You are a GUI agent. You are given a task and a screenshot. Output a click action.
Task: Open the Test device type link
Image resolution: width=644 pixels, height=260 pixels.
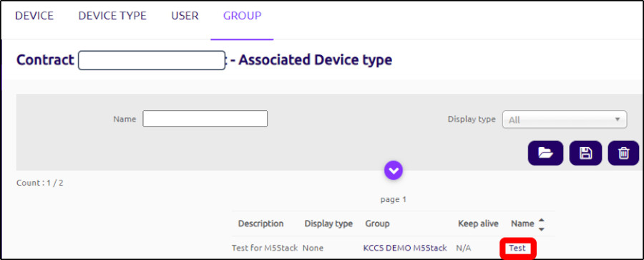click(517, 248)
